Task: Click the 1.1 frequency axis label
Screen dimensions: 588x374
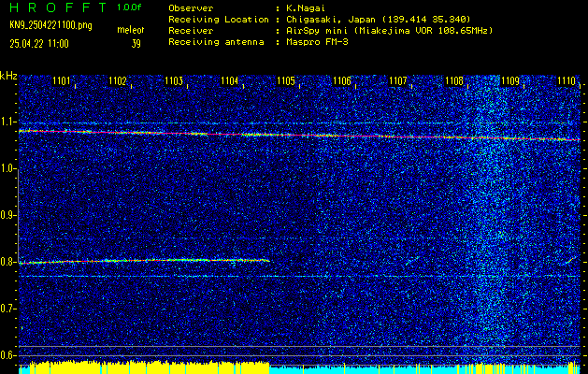Action: pos(7,122)
